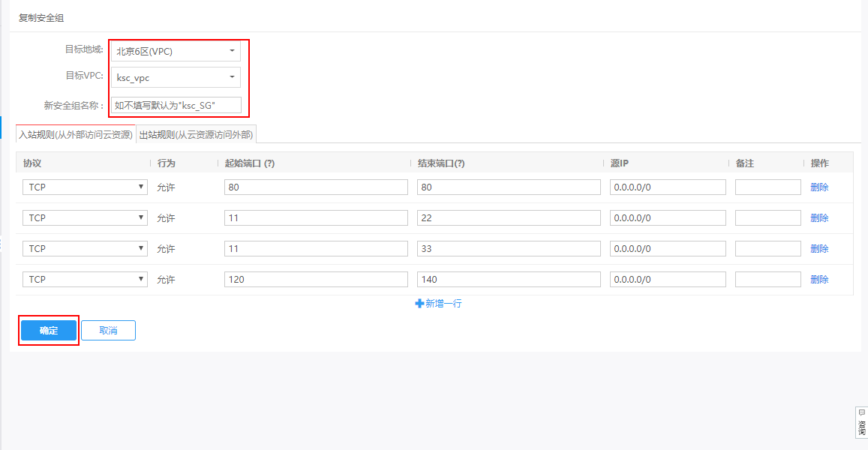Click the end port field containing 33
This screenshot has width=868, height=450.
tap(509, 248)
